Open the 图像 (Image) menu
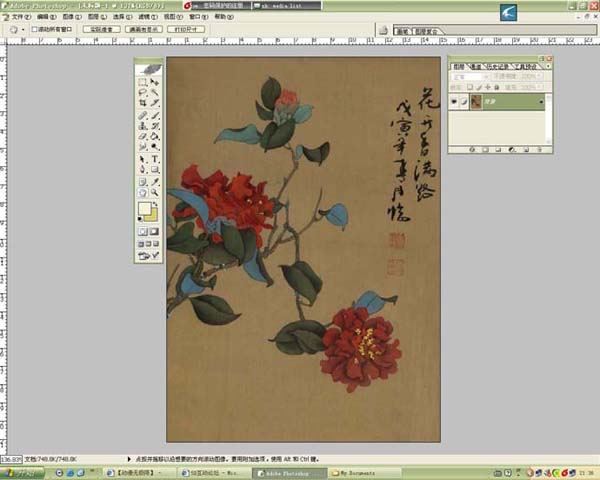The height and width of the screenshot is (480, 600). coord(72,17)
